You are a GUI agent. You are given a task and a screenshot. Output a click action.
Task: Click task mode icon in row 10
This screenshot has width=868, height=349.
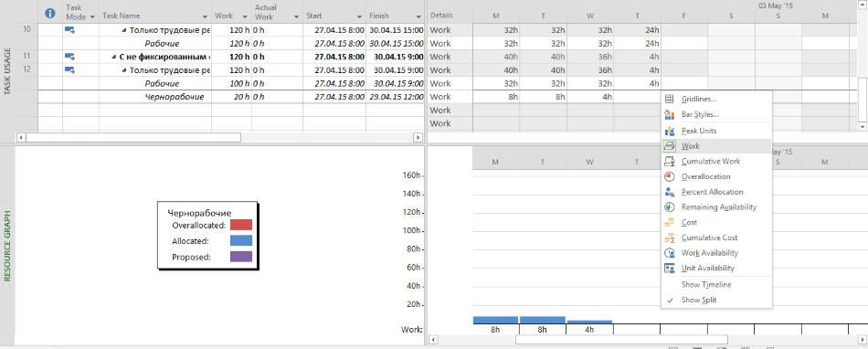click(x=69, y=30)
